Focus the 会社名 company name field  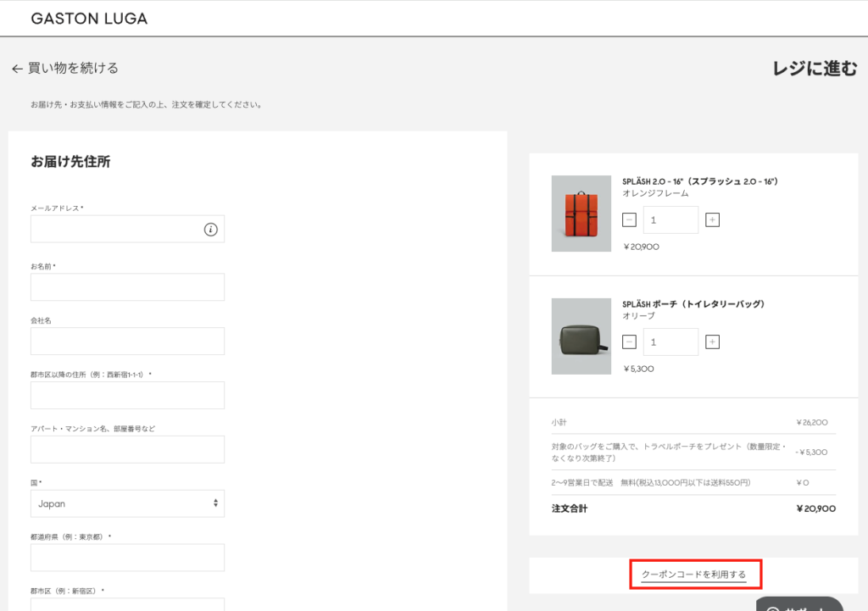click(127, 342)
